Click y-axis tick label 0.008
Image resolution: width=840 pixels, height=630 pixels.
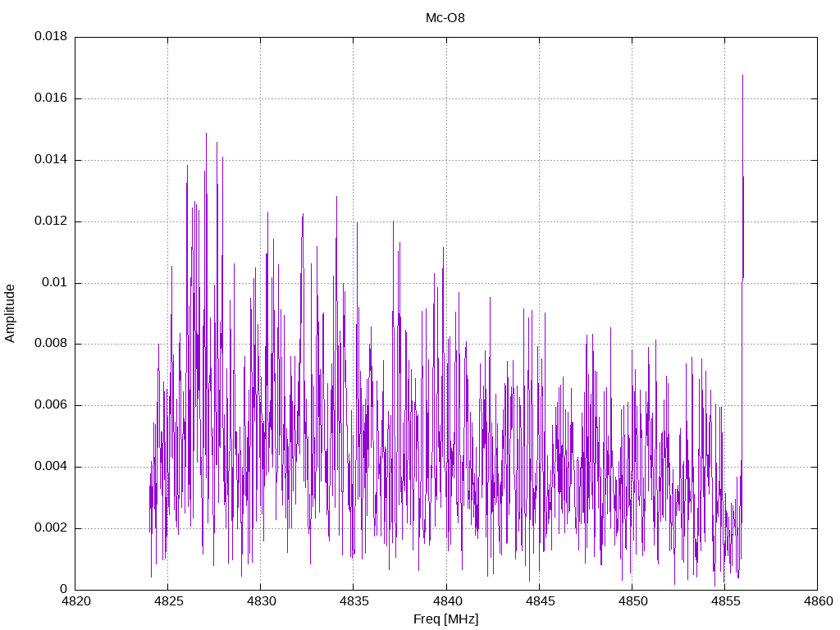51,344
